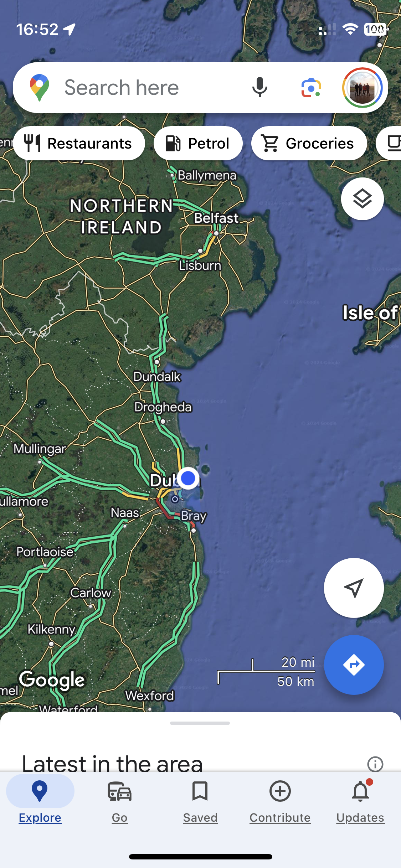Expand the Latest in the area panel
The image size is (401, 868).
(x=112, y=763)
